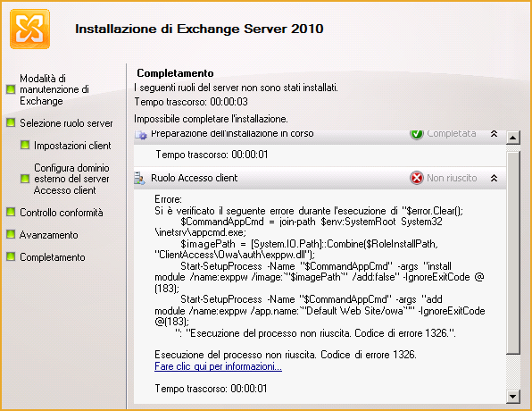Click green square beside Controllo conformità
Viewport: 532px width, 411px height.
(11, 212)
